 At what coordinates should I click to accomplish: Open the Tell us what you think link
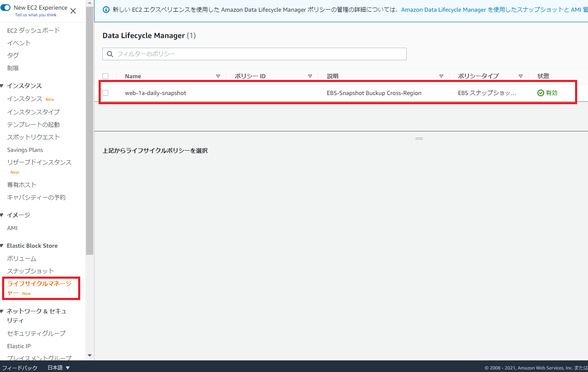36,15
